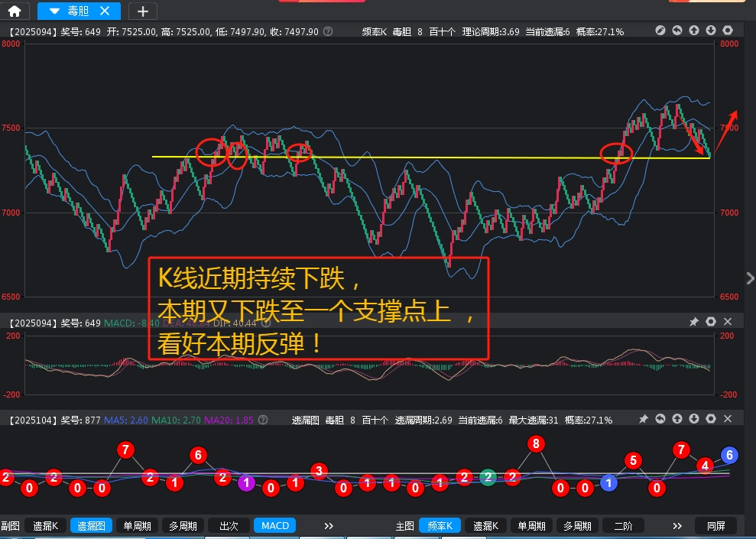The image size is (756, 539).
Task: Click the red missing-value circle 5
Action: [x=633, y=461]
